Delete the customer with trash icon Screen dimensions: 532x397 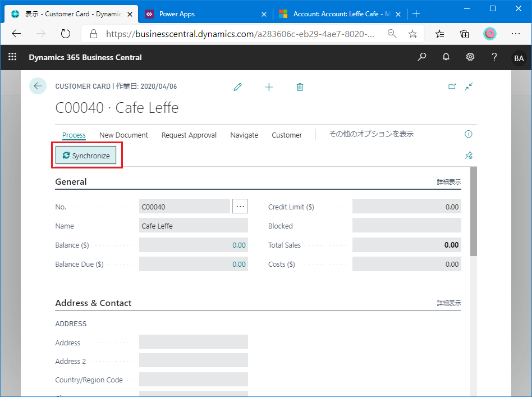300,87
